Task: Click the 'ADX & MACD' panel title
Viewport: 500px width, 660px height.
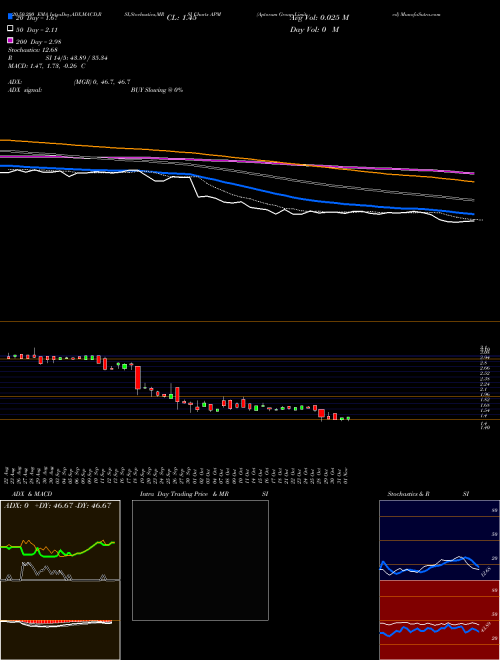Action: [32, 494]
